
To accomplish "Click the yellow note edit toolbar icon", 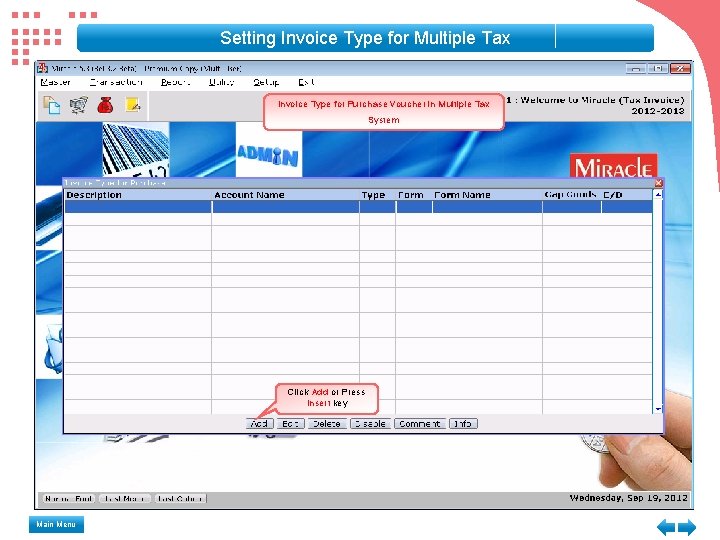I will tap(133, 105).
